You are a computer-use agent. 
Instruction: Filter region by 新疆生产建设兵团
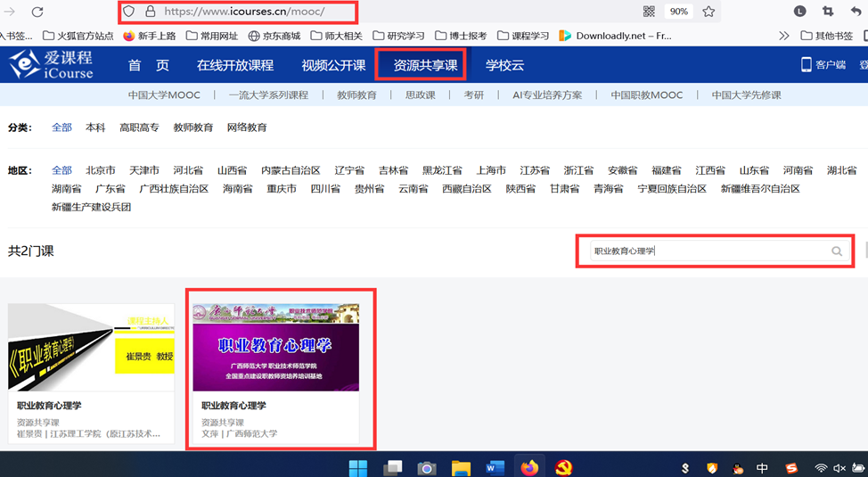(91, 207)
